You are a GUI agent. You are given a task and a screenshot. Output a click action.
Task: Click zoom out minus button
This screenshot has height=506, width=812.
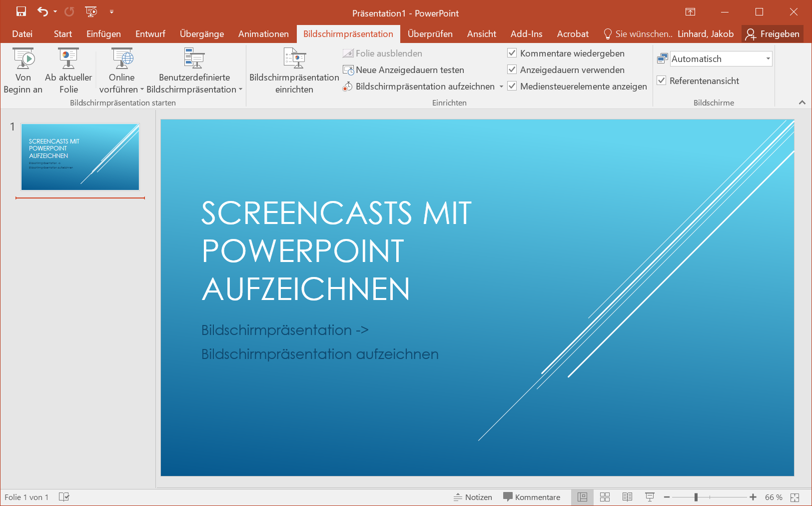(667, 497)
